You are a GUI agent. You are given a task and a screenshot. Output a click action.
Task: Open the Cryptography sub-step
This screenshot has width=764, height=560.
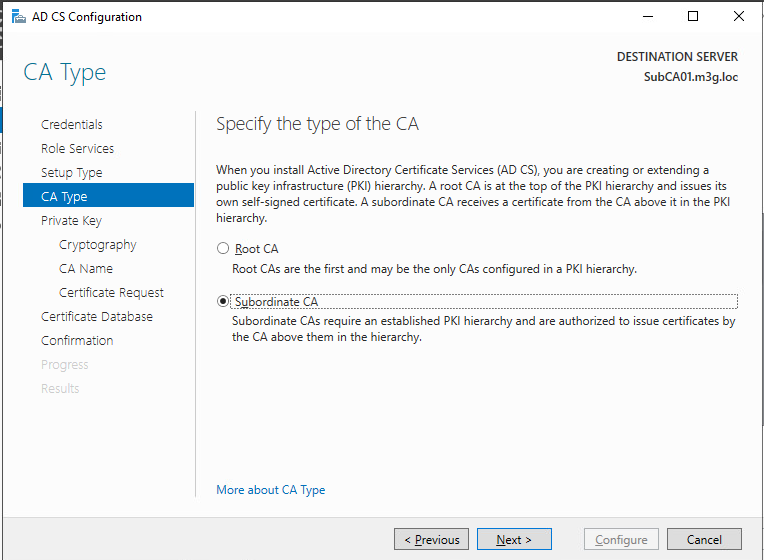click(x=97, y=245)
